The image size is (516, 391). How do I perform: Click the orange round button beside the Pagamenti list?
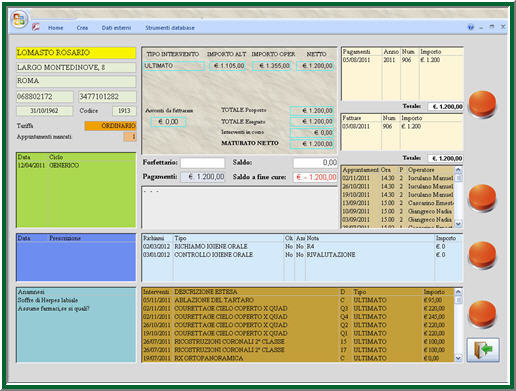tap(482, 104)
